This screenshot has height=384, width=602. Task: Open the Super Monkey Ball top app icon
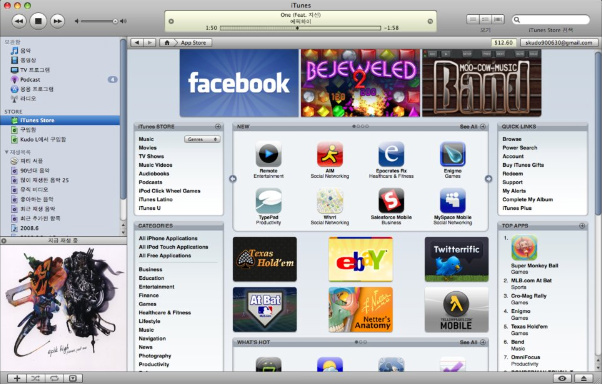click(524, 248)
